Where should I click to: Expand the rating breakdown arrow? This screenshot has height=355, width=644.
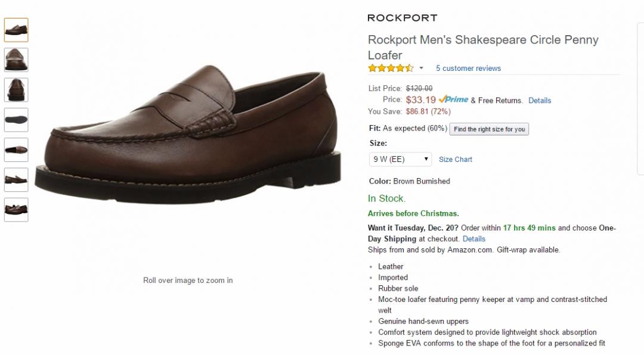pos(421,68)
